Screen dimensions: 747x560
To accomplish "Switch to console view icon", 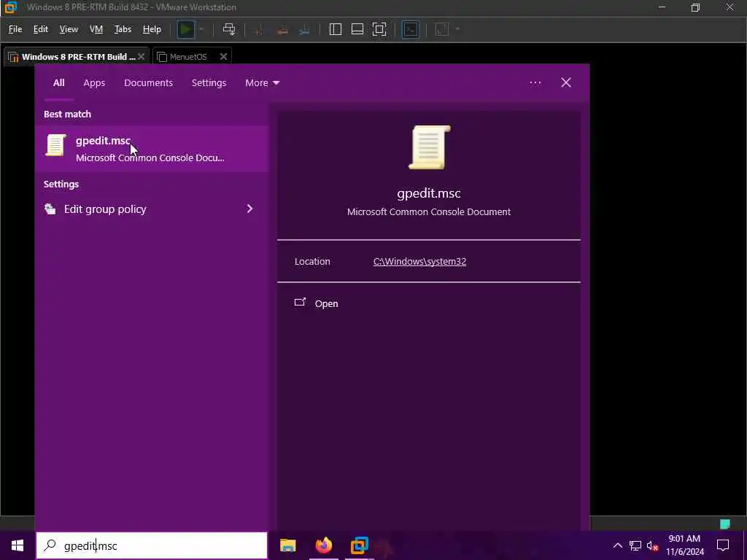I will coord(410,29).
